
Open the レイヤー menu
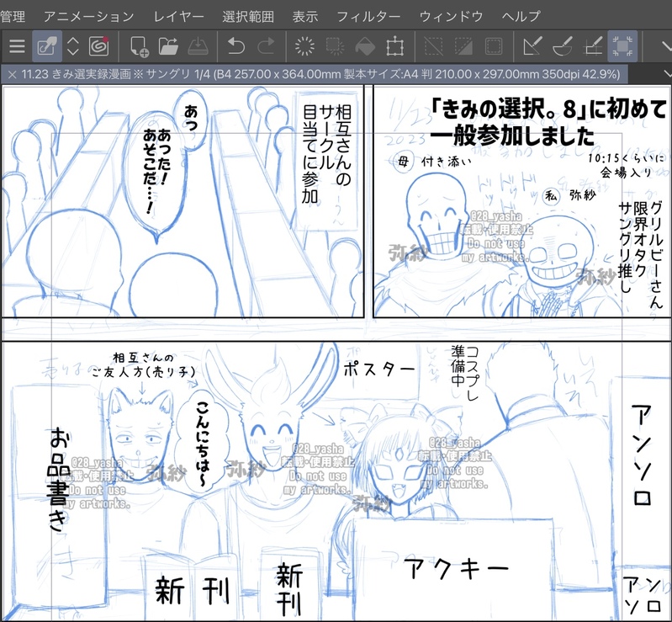click(x=178, y=16)
